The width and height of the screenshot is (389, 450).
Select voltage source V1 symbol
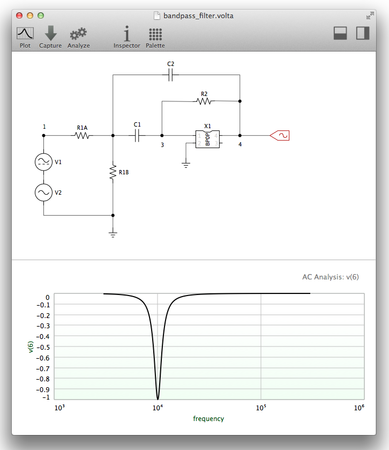43,162
